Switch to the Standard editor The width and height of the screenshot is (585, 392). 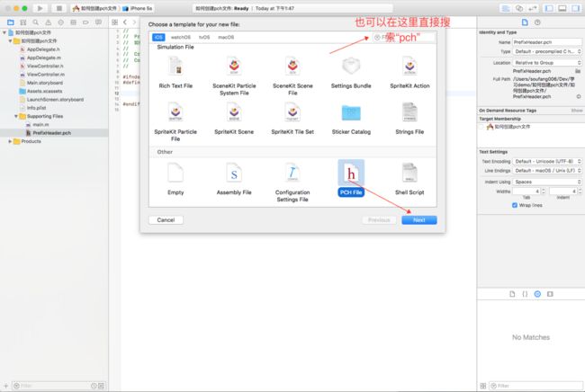click(506, 8)
